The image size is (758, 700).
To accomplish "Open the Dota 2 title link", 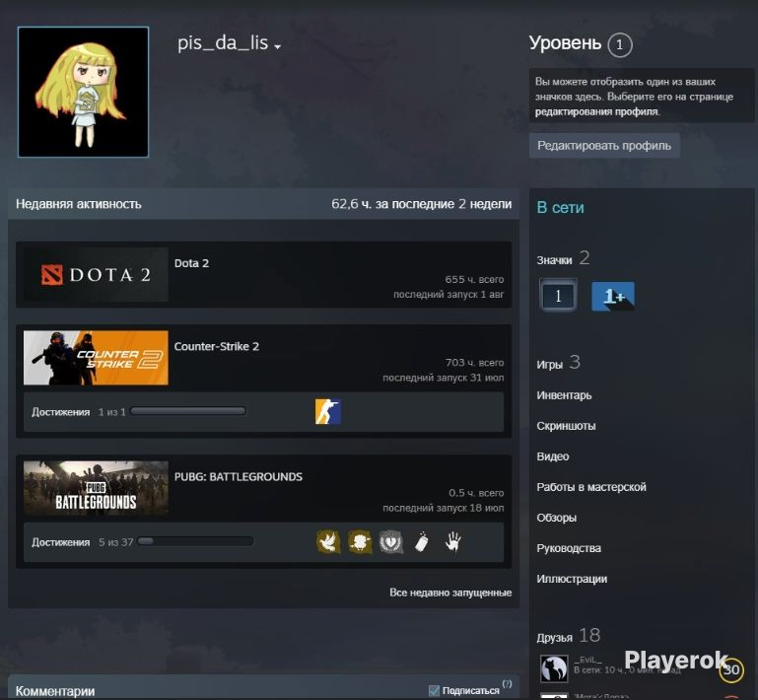I will pos(191,263).
